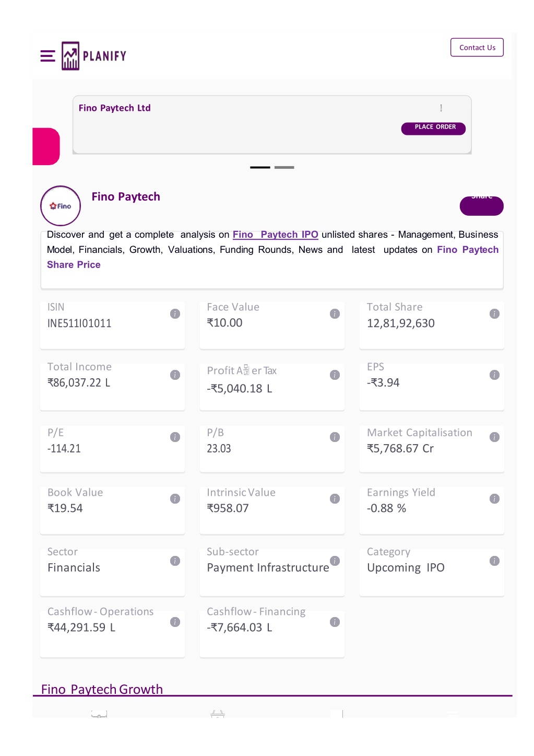This screenshot has width=534, height=756.
Task: Click the PLACE ORDER button
Action: 433,128
